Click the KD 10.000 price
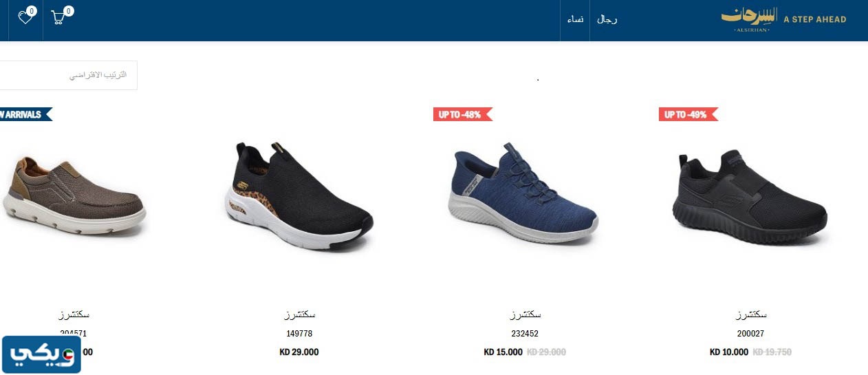Viewport: 868px width, 375px height. click(x=729, y=352)
